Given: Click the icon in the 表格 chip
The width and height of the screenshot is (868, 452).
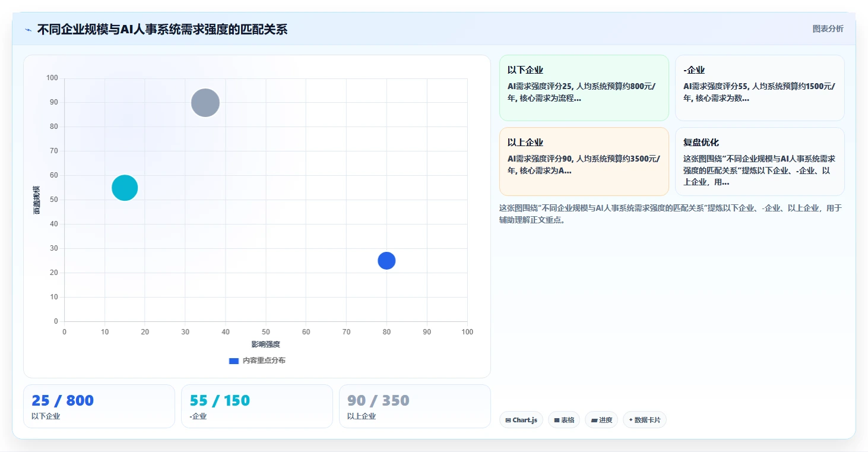Looking at the screenshot, I should tap(557, 421).
